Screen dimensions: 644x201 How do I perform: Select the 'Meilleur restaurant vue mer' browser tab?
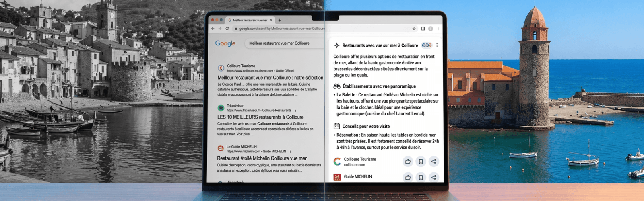(250, 20)
